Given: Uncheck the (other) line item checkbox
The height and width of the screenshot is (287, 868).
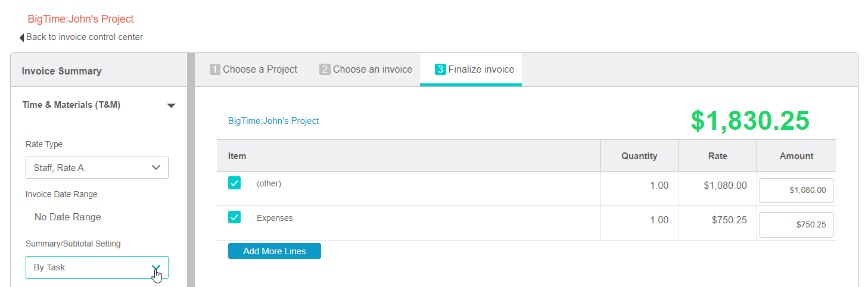Looking at the screenshot, I should [234, 183].
